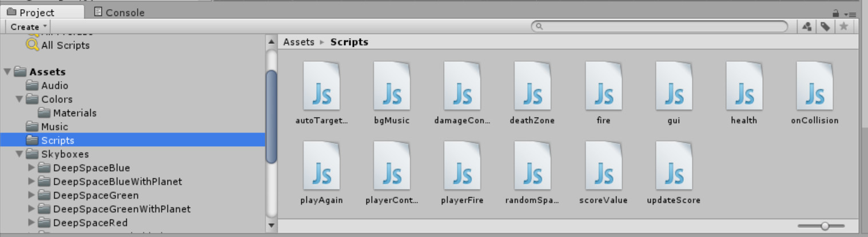
Task: Select the Scripts folder in the tree
Action: [133, 140]
